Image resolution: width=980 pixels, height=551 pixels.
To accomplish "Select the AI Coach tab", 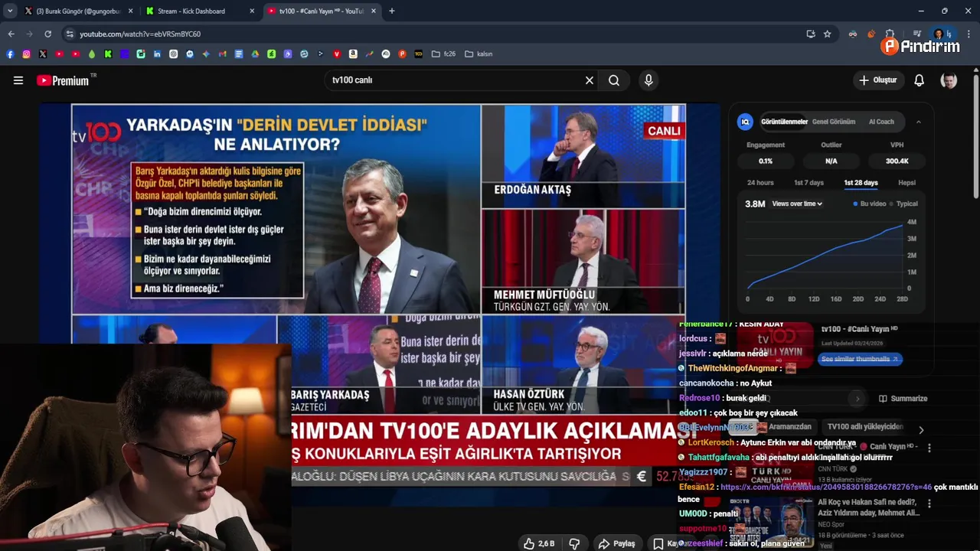I will point(881,122).
